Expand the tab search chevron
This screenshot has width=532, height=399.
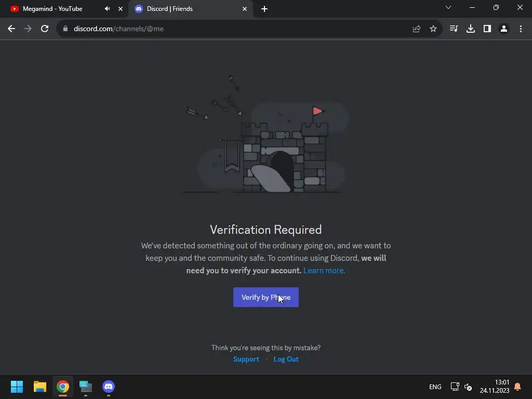click(x=448, y=7)
